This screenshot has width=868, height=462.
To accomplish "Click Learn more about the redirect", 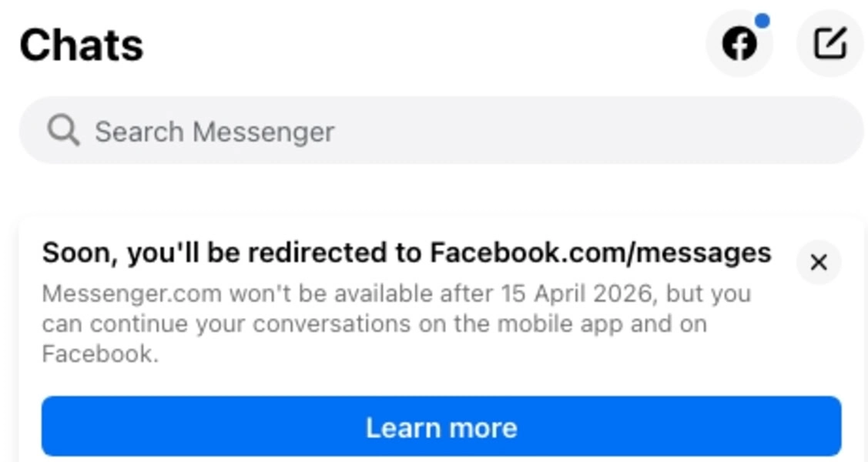I will pyautogui.click(x=443, y=426).
